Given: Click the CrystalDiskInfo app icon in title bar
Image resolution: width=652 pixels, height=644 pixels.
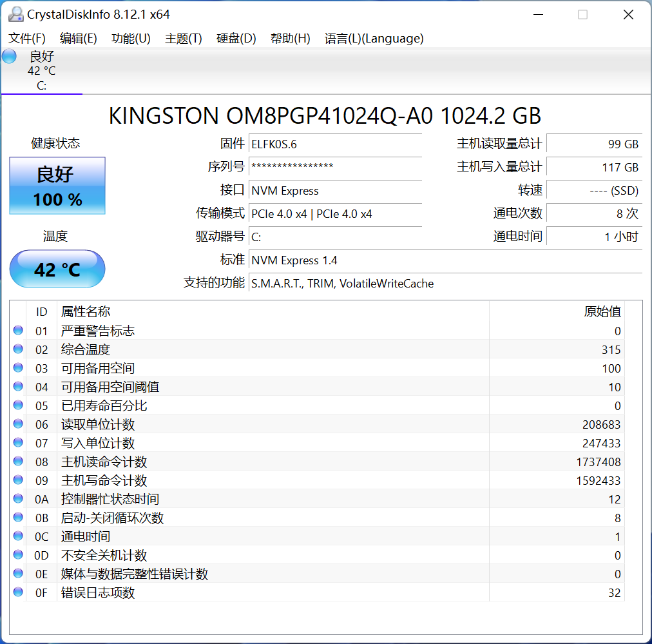Looking at the screenshot, I should (x=16, y=15).
